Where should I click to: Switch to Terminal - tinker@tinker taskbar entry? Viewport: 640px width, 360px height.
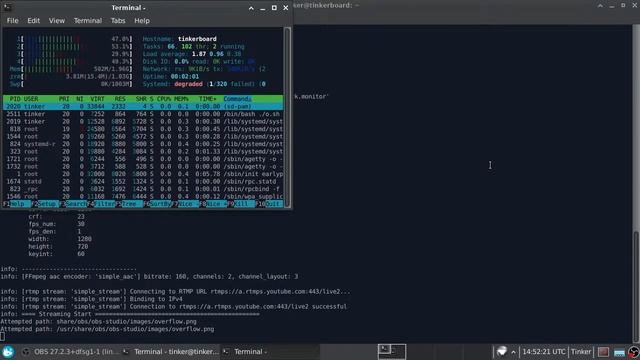click(x=171, y=351)
